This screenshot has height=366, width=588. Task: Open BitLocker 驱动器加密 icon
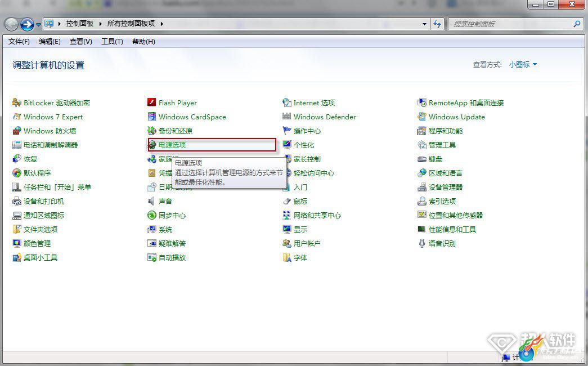(x=16, y=102)
